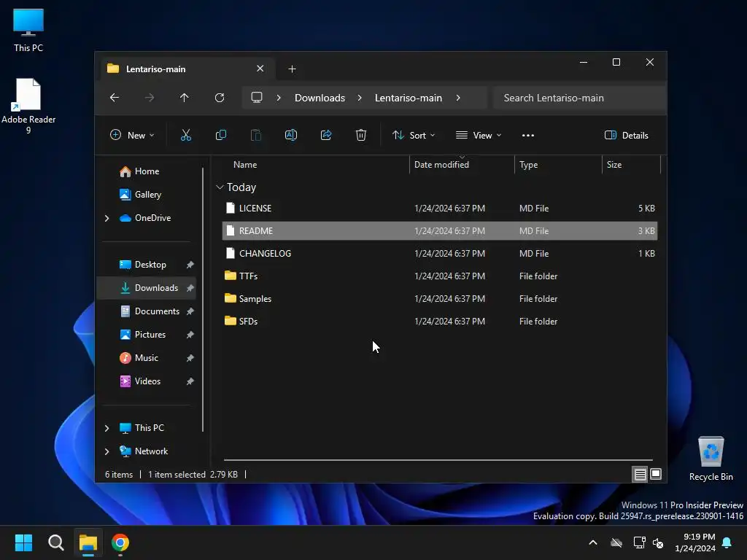Screen dimensions: 747x560
Task: Click the Paste clipboard icon
Action: (x=256, y=135)
